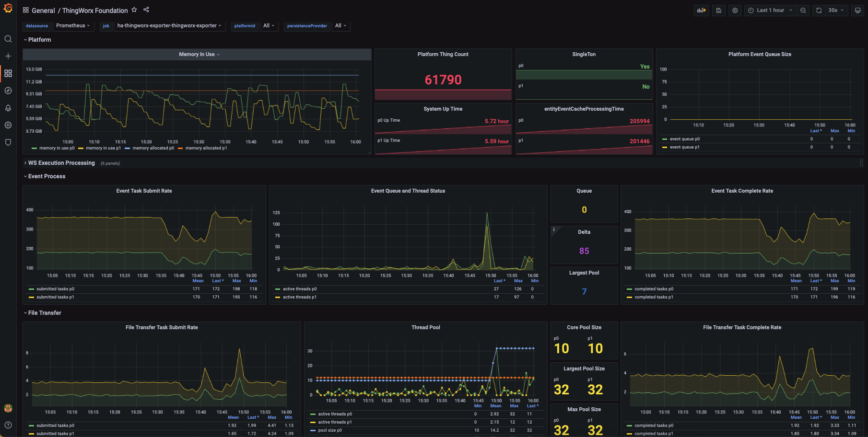This screenshot has width=868, height=437.
Task: Star the ThingWorx Foundation dashboard
Action: 134,10
